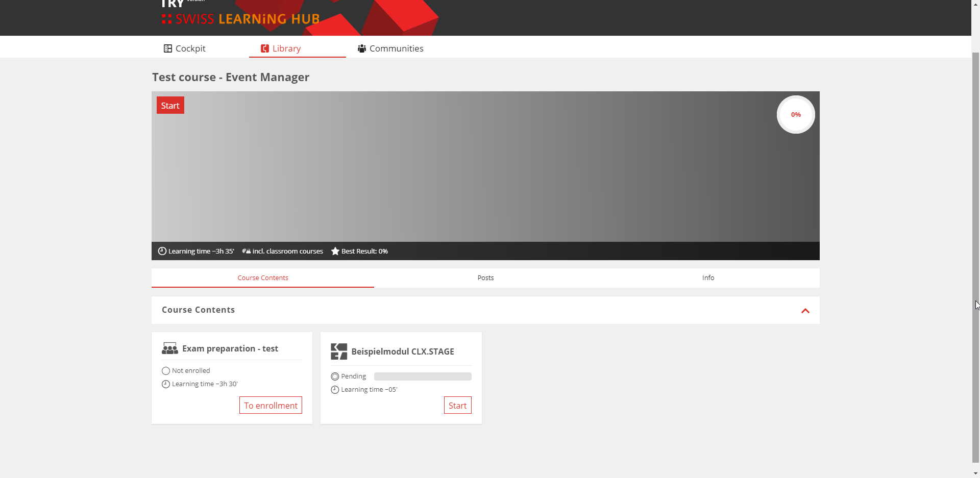The image size is (980, 478).
Task: Select the Course Contents tab
Action: [x=263, y=278]
